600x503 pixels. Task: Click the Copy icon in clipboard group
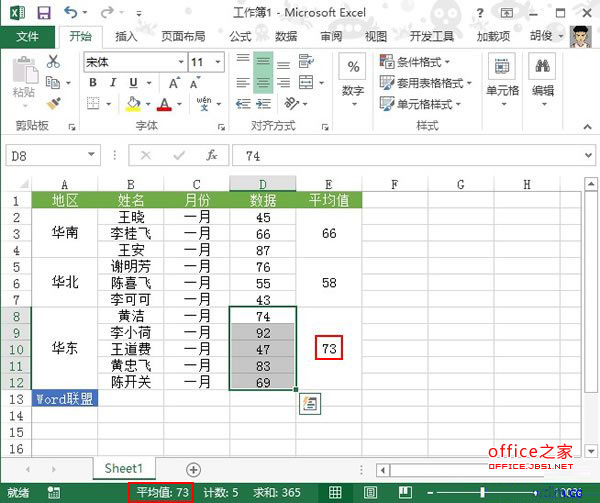[x=53, y=82]
